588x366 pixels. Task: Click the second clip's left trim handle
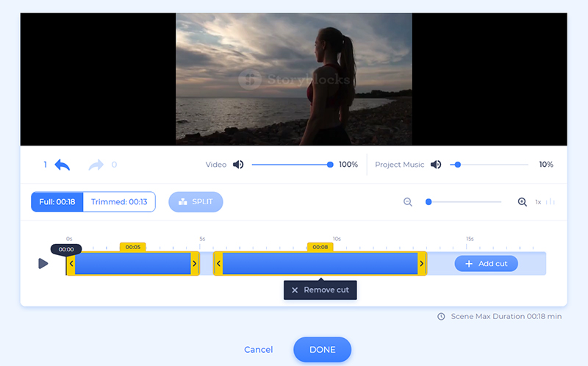point(218,264)
